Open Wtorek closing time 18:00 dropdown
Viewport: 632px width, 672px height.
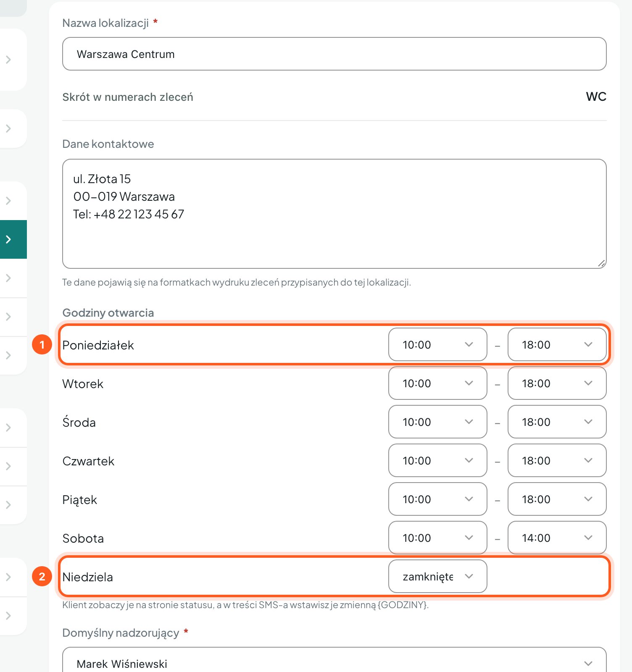pyautogui.click(x=557, y=383)
